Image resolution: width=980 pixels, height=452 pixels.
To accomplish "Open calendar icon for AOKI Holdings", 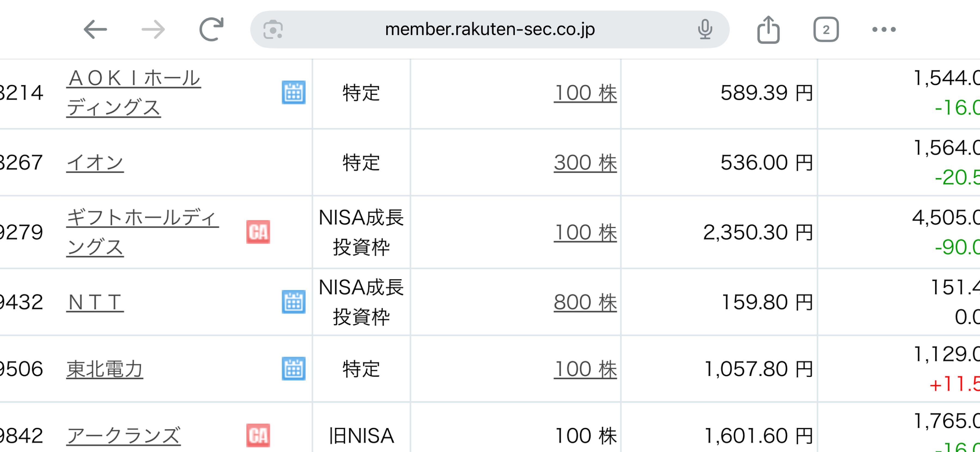I will click(293, 92).
